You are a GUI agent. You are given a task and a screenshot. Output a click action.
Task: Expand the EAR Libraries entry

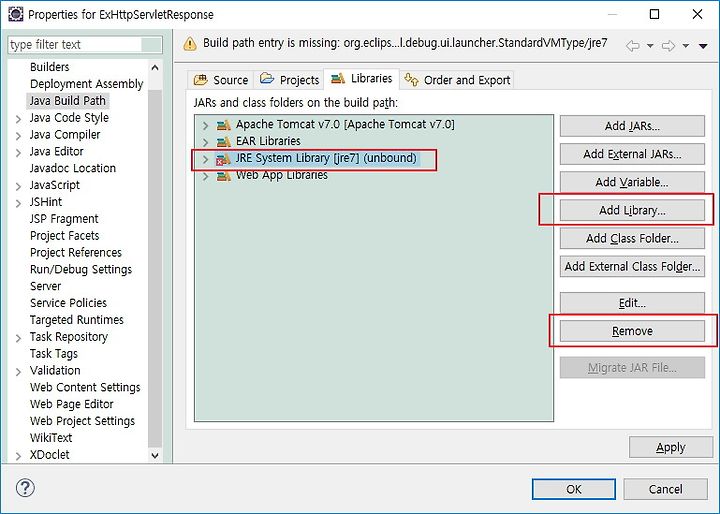coord(205,142)
